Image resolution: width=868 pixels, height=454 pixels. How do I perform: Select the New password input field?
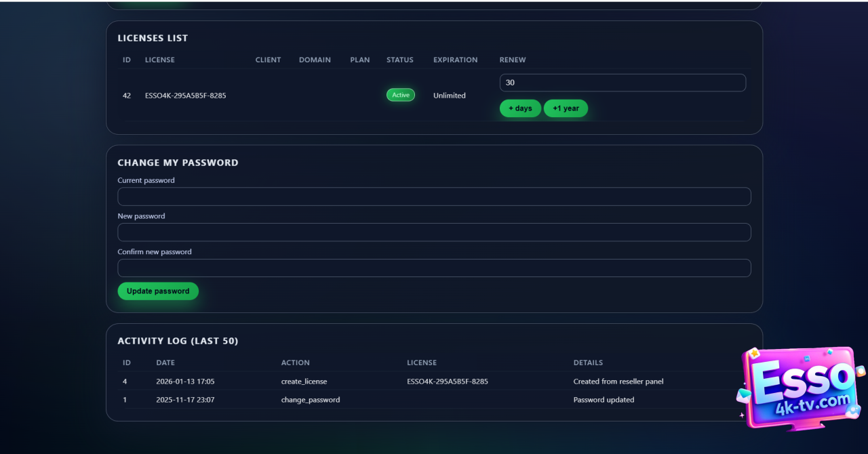pyautogui.click(x=434, y=232)
